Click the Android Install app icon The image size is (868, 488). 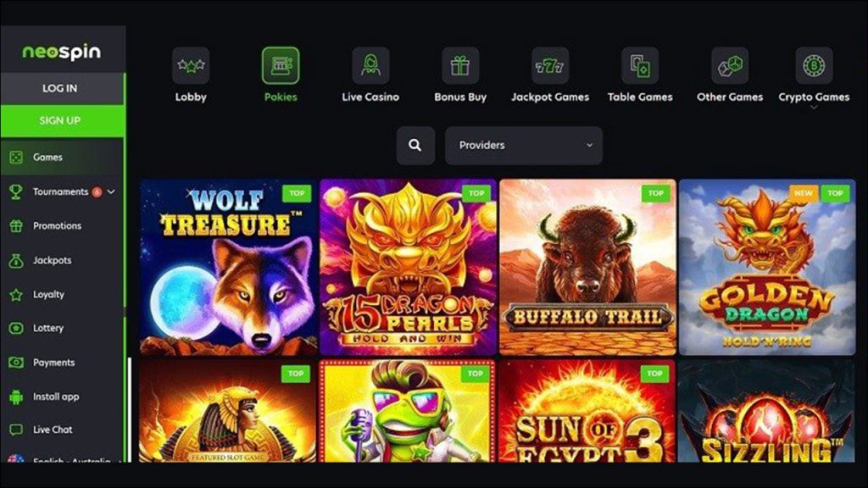(x=16, y=396)
